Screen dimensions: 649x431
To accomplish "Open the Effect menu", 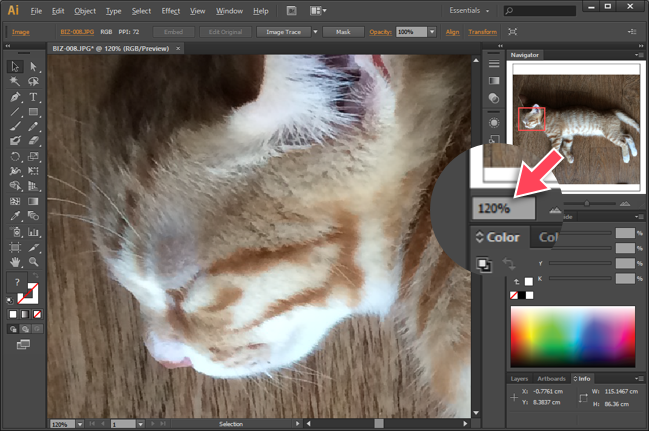I will (171, 11).
